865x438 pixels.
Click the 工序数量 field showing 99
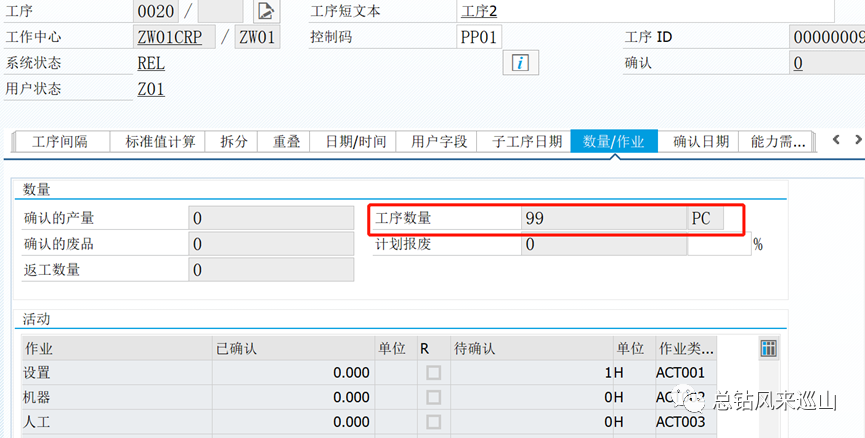coord(604,218)
